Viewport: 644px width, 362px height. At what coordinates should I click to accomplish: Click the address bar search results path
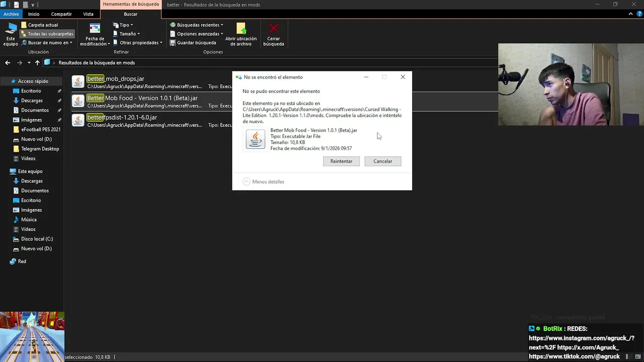coord(97,63)
